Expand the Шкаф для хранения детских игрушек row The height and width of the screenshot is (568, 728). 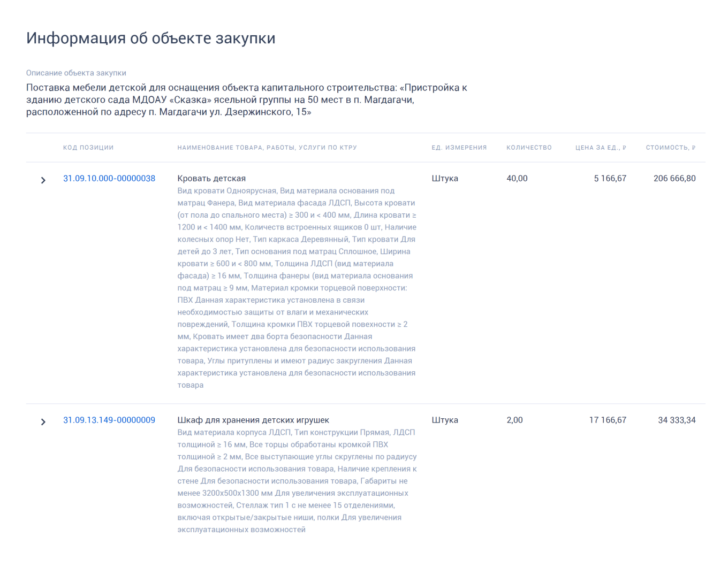[43, 422]
